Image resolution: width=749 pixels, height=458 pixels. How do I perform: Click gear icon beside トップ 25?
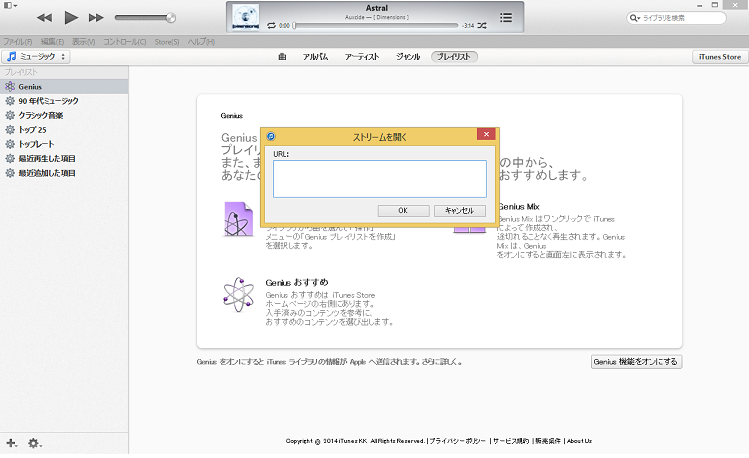pyautogui.click(x=10, y=129)
